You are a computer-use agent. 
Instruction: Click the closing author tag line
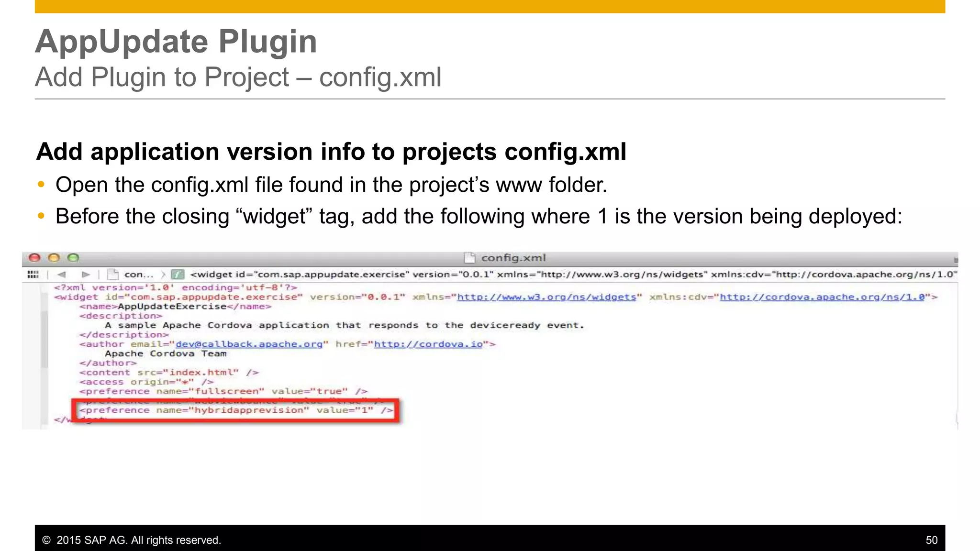click(108, 363)
